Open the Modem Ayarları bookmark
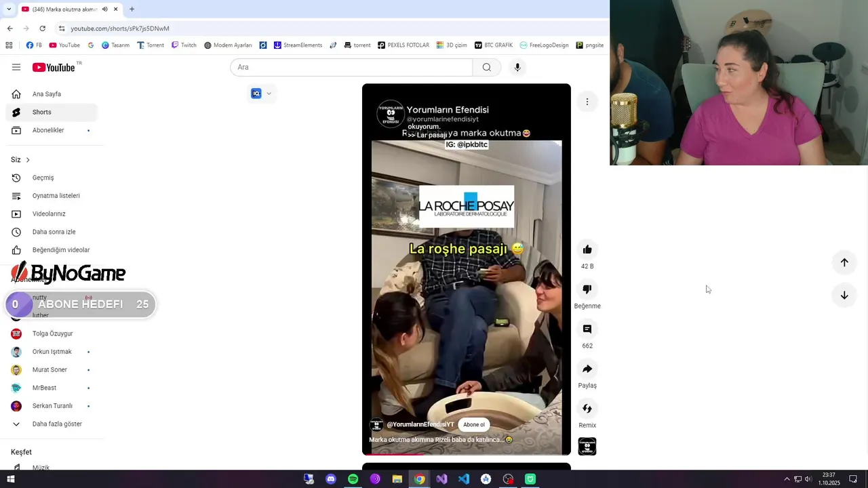 [228, 45]
